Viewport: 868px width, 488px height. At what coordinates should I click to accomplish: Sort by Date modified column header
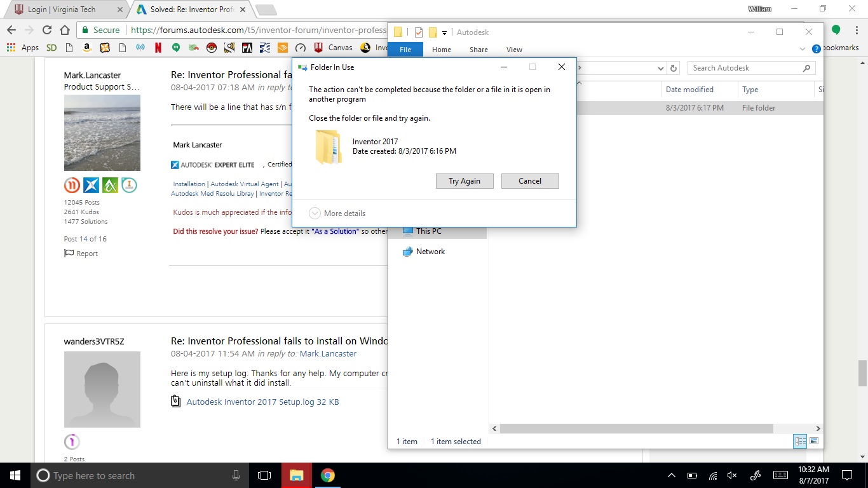point(699,90)
